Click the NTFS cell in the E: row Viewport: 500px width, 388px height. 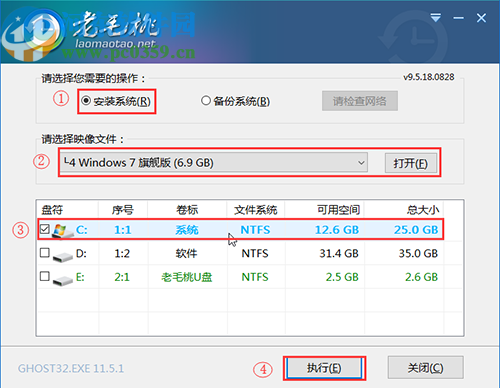tap(255, 277)
